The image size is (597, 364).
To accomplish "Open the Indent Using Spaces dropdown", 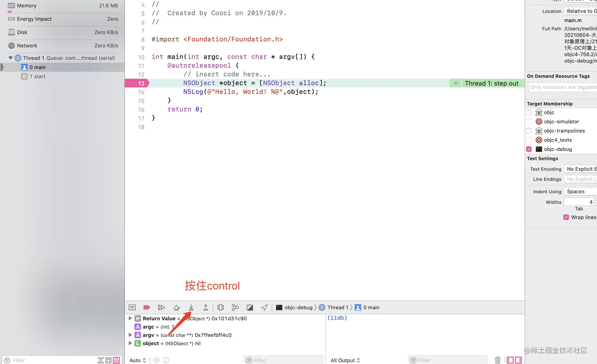I will [580, 192].
